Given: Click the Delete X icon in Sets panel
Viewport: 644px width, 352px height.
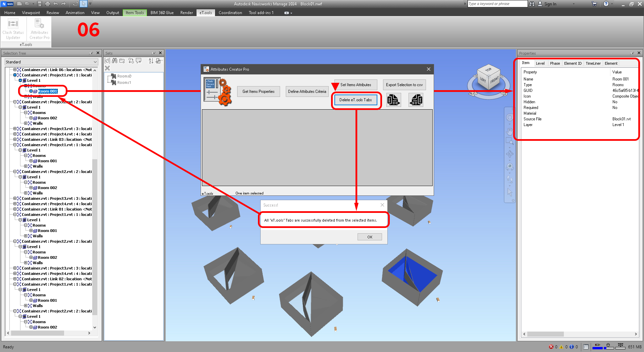Looking at the screenshot, I should (x=107, y=68).
